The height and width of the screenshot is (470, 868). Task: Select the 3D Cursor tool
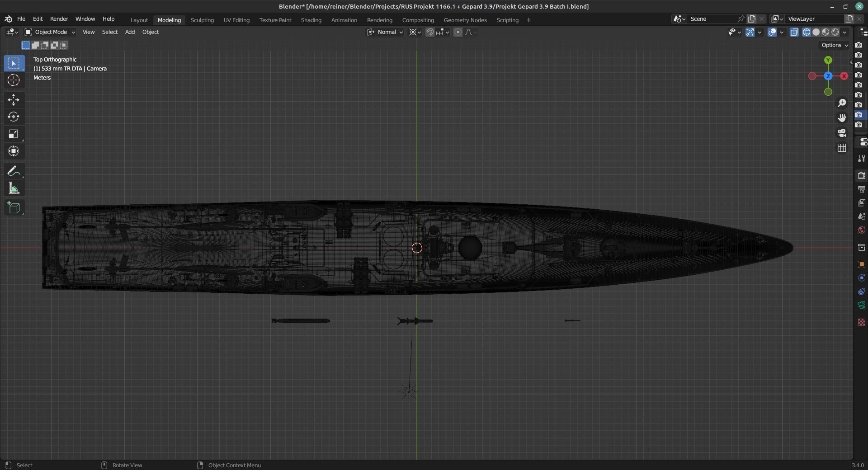coord(14,80)
